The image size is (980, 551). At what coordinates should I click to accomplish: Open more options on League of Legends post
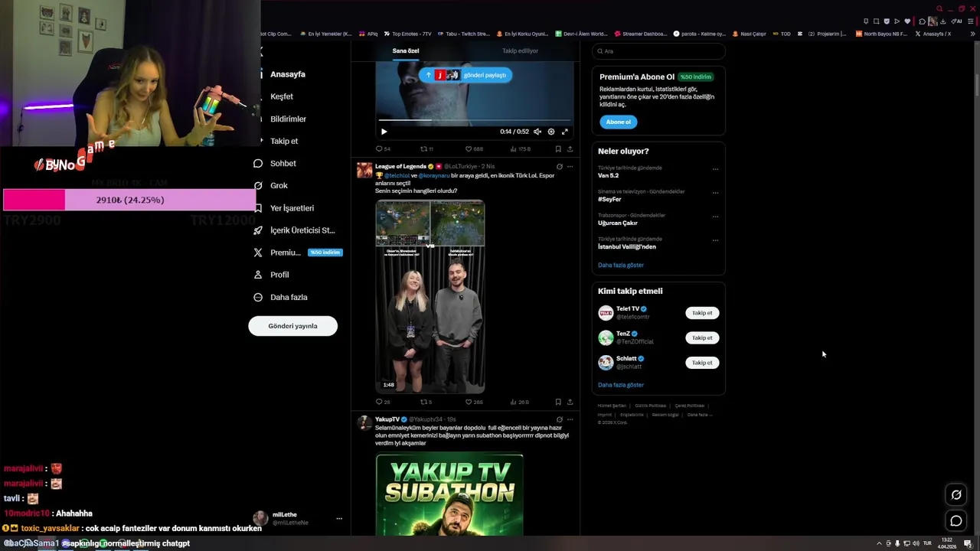(570, 167)
